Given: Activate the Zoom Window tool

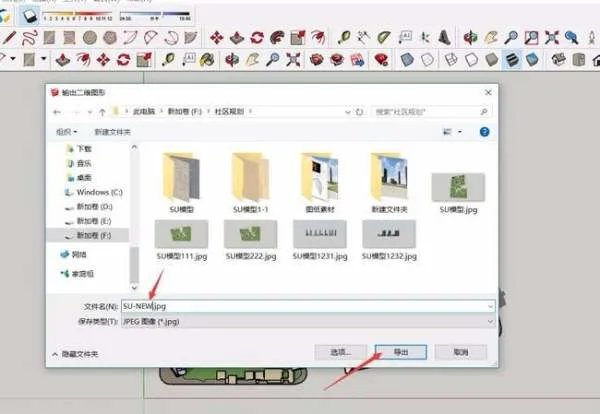Looking at the screenshot, I should point(531,37).
